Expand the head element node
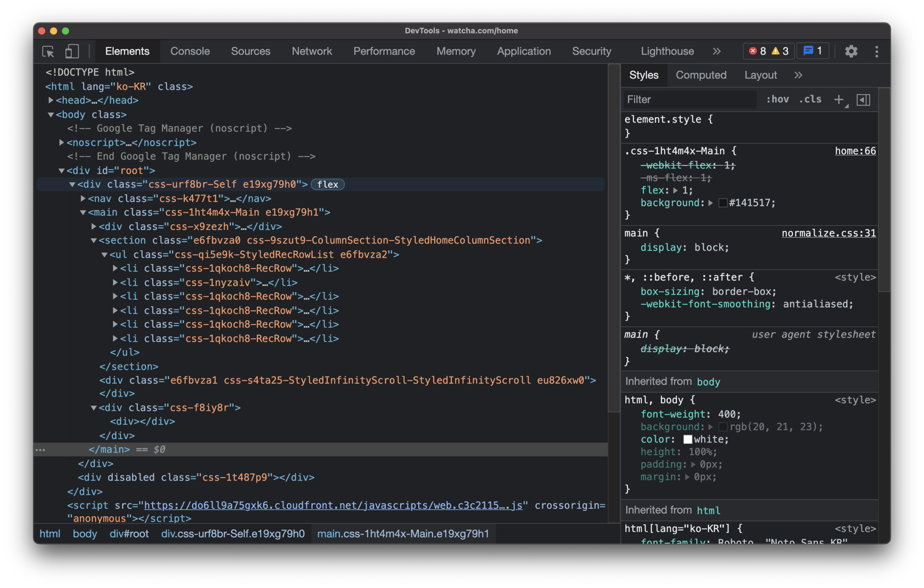The width and height of the screenshot is (924, 588). pyautogui.click(x=51, y=101)
